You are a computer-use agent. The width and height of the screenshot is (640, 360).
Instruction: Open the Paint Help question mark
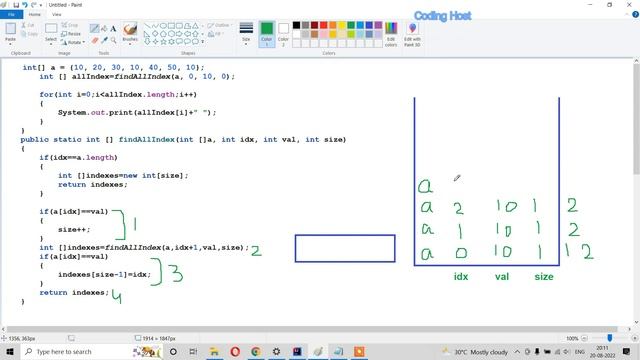(x=635, y=14)
